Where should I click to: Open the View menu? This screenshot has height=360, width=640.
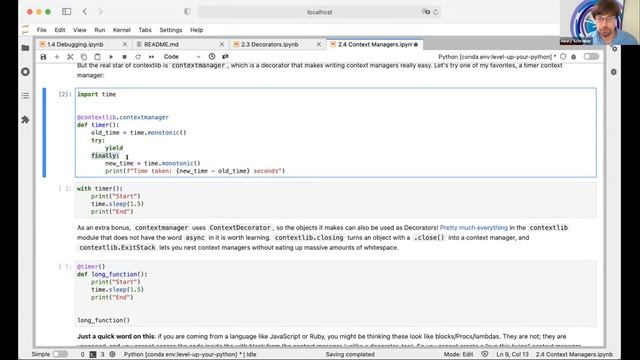tap(80, 30)
